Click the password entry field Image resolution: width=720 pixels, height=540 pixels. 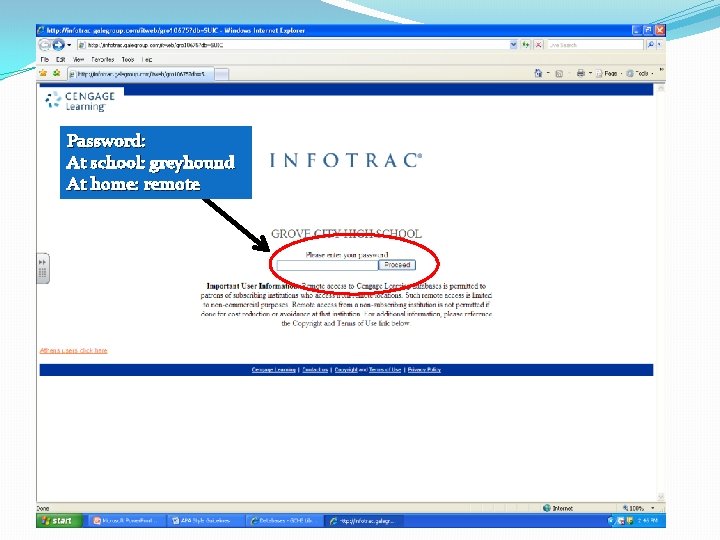pos(327,265)
